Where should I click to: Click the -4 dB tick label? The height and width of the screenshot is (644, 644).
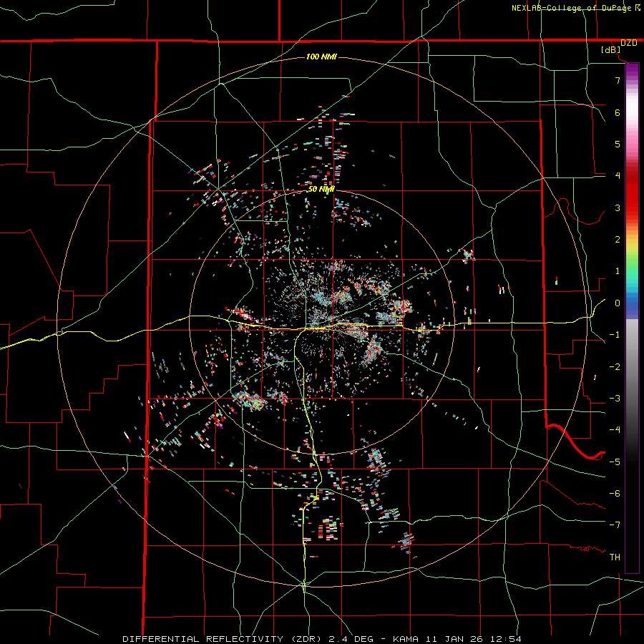tap(615, 430)
